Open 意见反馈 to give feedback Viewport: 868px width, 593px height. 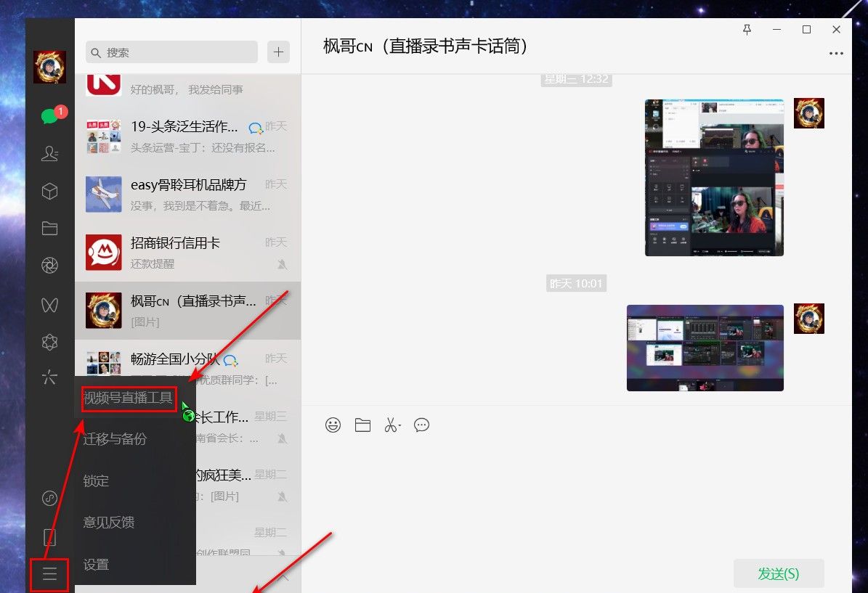coord(108,522)
